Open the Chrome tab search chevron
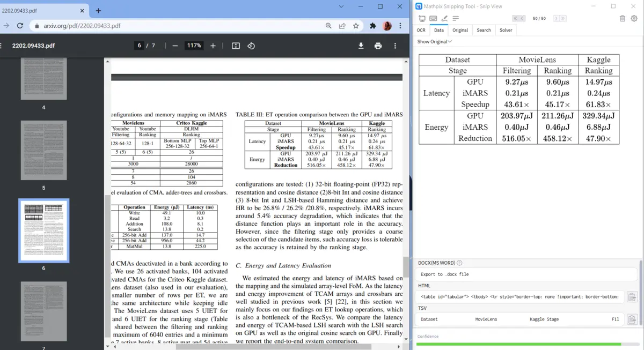The image size is (644, 350). (x=341, y=6)
